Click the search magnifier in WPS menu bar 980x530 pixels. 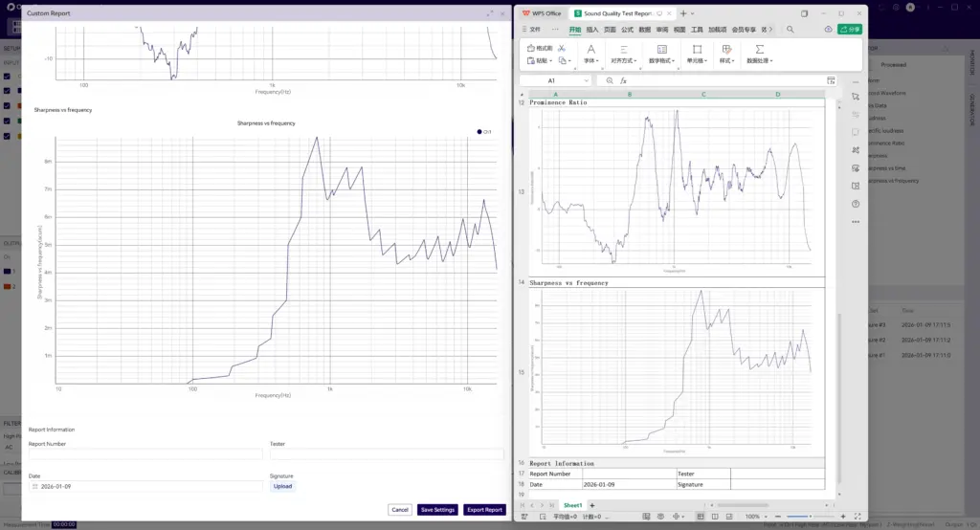click(x=791, y=30)
